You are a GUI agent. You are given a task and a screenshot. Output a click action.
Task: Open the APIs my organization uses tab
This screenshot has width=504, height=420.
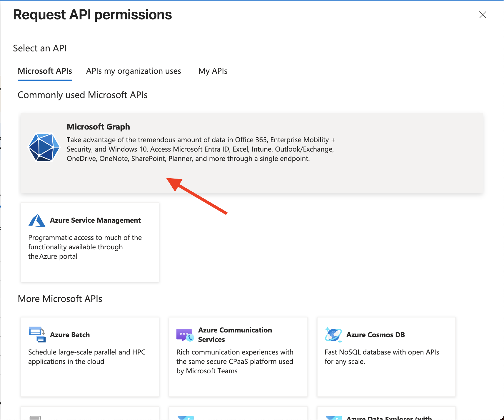coord(133,71)
